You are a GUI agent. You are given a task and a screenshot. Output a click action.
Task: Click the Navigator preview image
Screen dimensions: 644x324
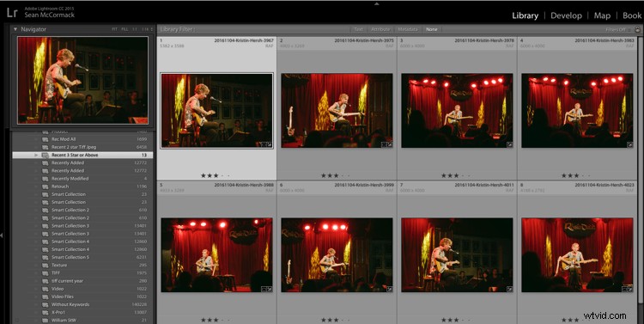[x=82, y=80]
